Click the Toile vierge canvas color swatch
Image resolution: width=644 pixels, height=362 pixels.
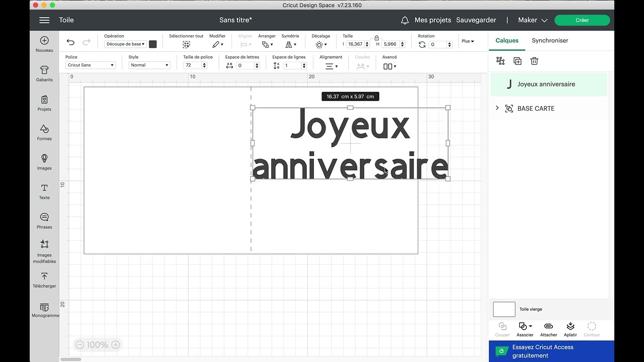(504, 309)
